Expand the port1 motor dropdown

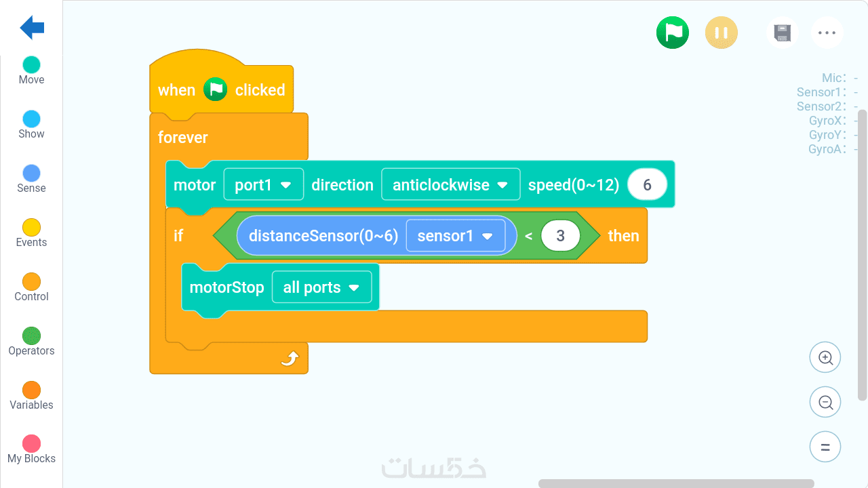pyautogui.click(x=263, y=185)
